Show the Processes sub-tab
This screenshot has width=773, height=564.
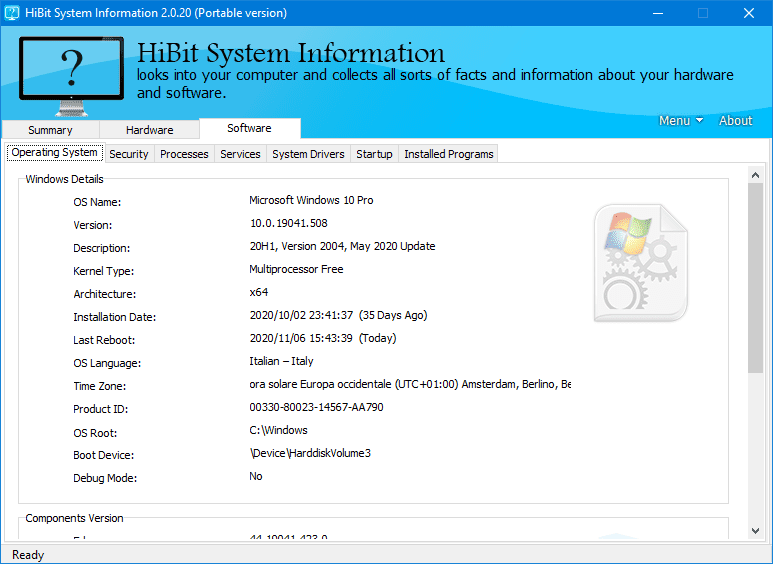[184, 154]
